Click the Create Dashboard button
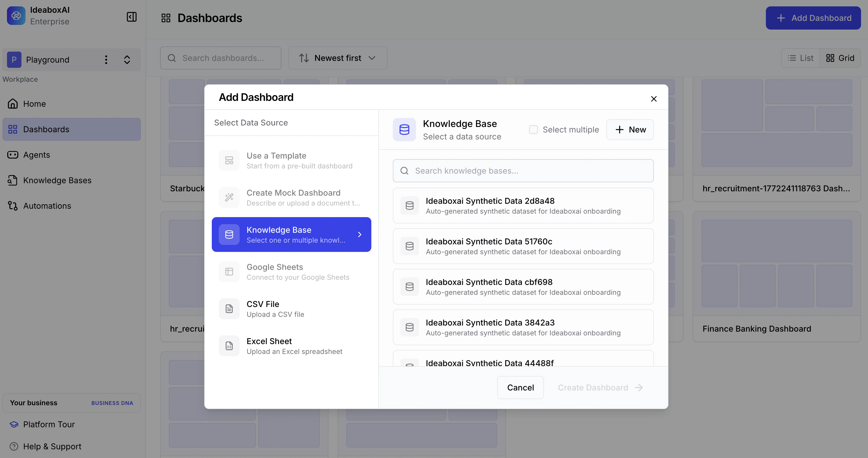The width and height of the screenshot is (868, 458). (x=600, y=388)
